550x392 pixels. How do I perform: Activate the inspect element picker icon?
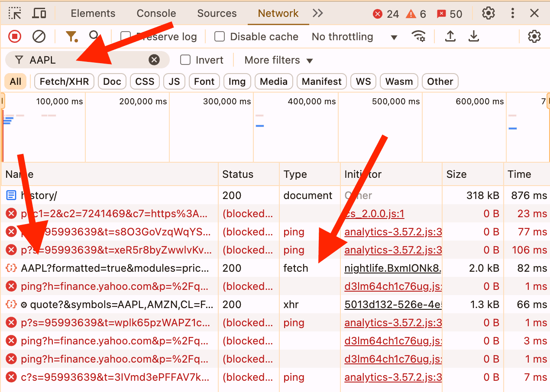pos(15,13)
